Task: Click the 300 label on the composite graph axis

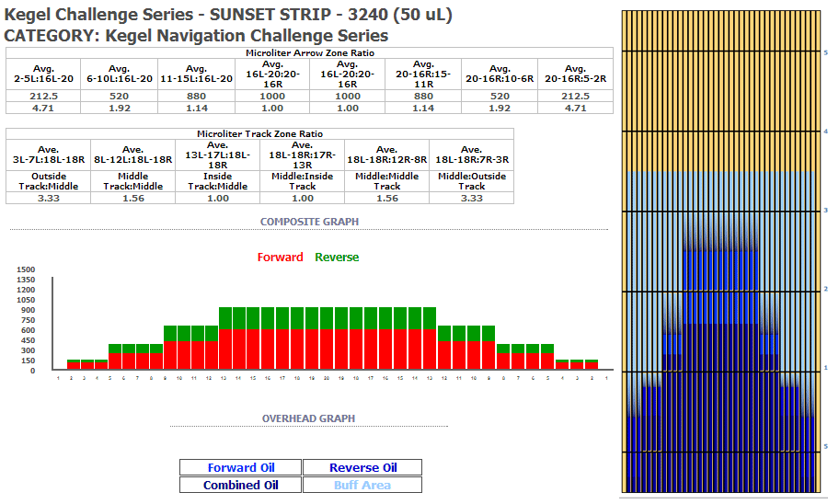Action: pos(28,350)
